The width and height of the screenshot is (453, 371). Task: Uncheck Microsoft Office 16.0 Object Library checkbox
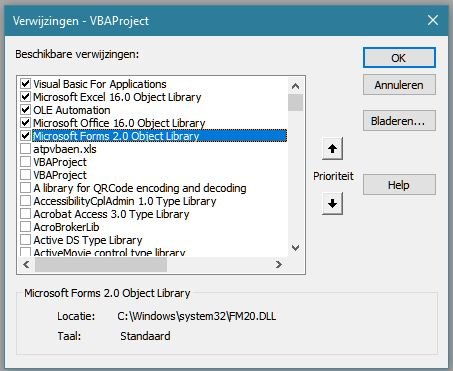pos(25,123)
